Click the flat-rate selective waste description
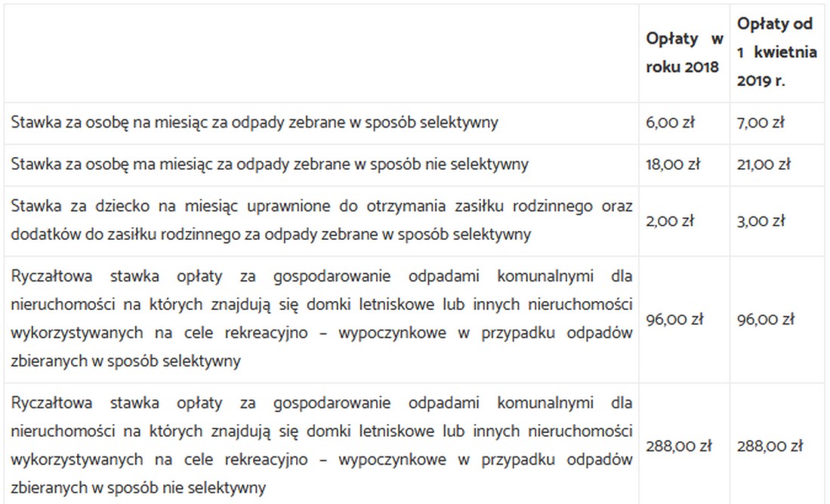Screen dimensions: 830x504 coord(321,318)
